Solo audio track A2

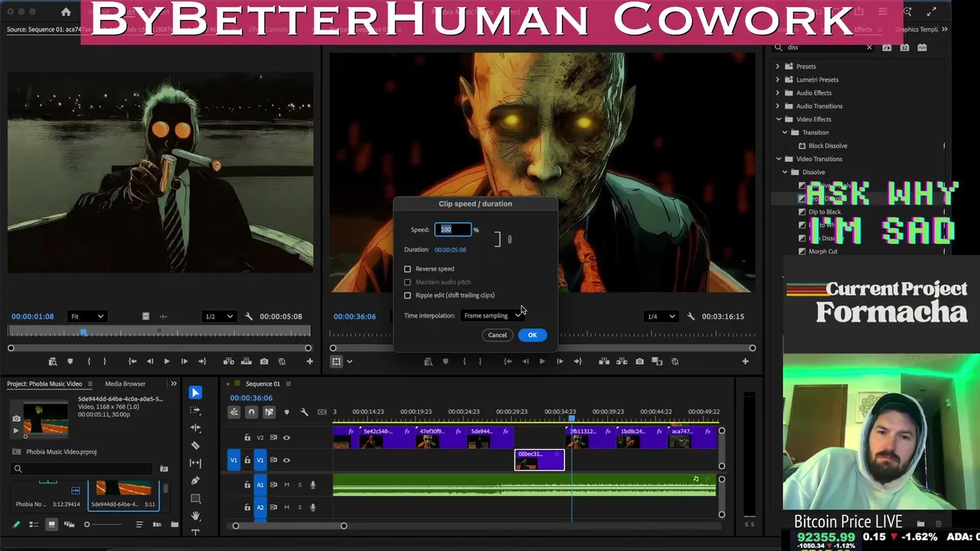pyautogui.click(x=299, y=507)
